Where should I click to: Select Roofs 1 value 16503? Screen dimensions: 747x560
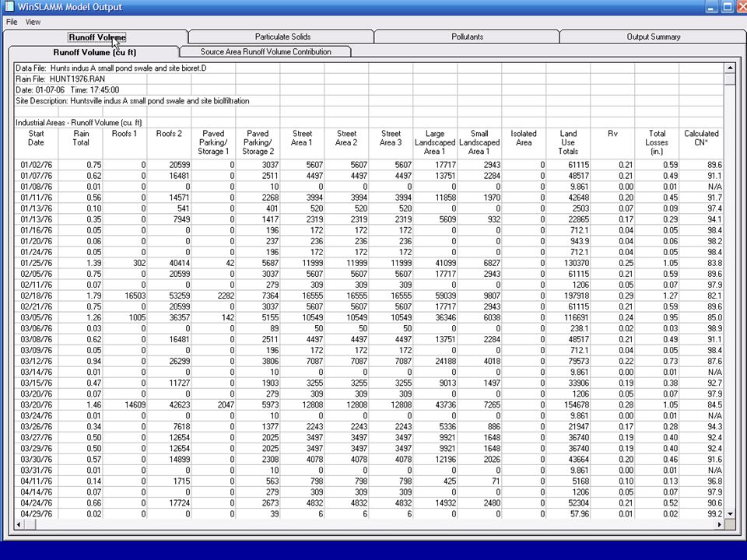[124, 296]
